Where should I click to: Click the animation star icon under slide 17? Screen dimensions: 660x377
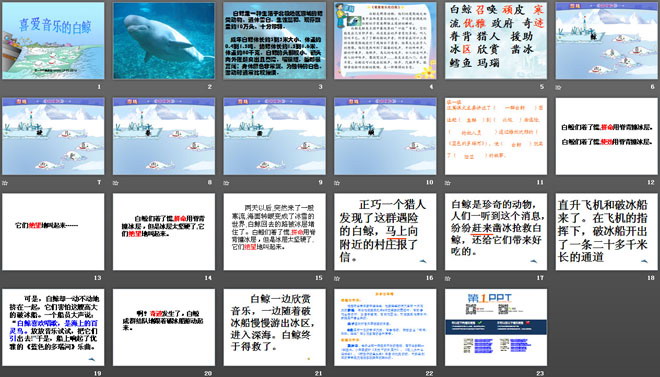[448, 279]
